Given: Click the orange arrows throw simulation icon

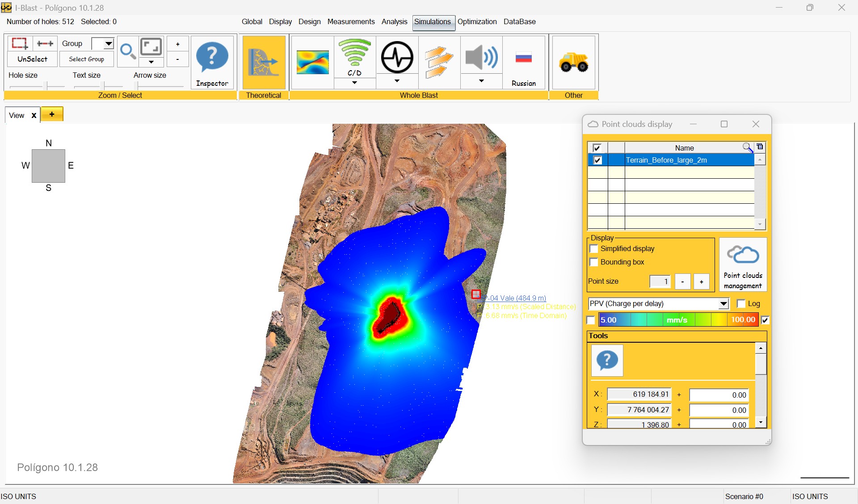Looking at the screenshot, I should [x=439, y=63].
